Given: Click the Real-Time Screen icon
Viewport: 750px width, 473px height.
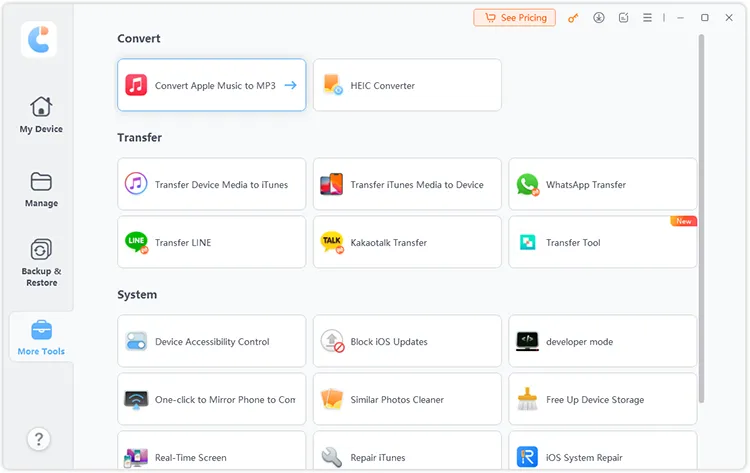Looking at the screenshot, I should click(x=136, y=457).
